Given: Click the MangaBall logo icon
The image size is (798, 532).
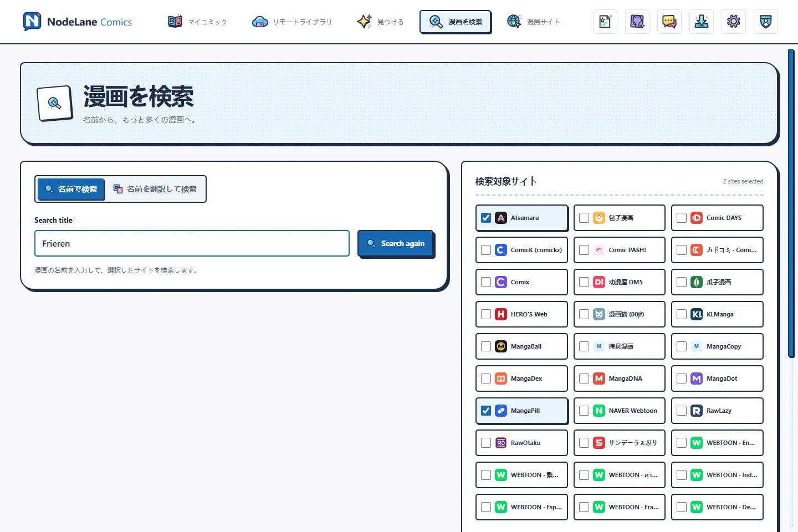Looking at the screenshot, I should pyautogui.click(x=501, y=346).
